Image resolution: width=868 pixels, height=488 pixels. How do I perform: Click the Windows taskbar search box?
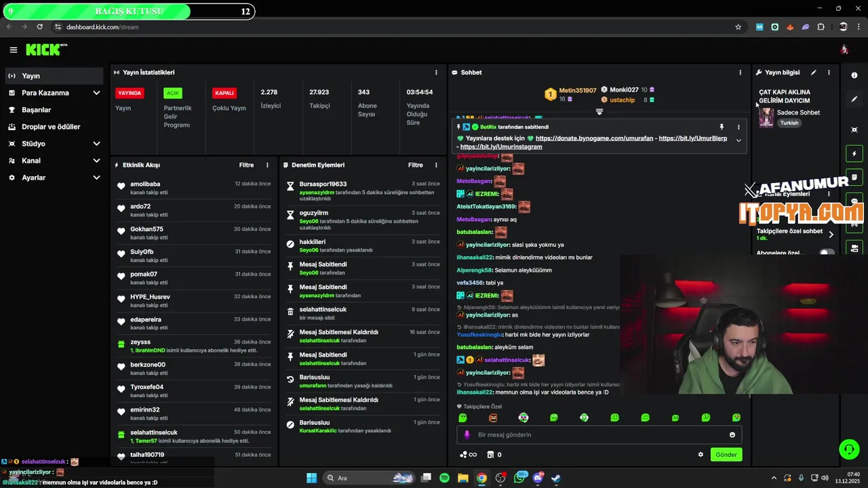(x=369, y=478)
